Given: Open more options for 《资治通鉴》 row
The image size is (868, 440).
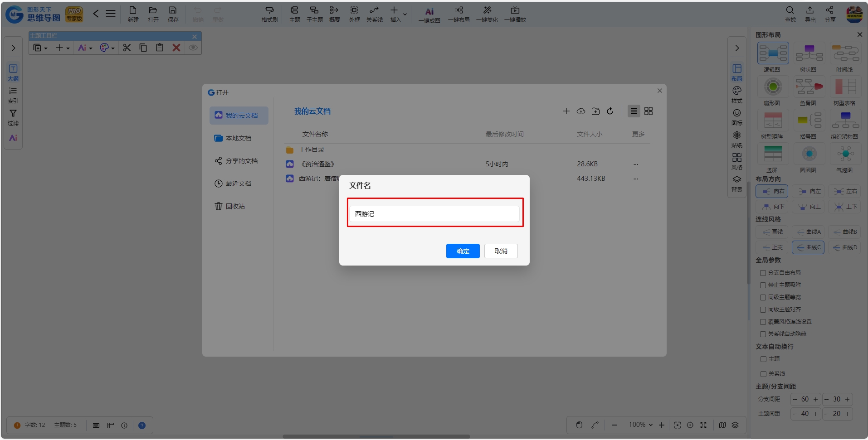Looking at the screenshot, I should (x=636, y=164).
